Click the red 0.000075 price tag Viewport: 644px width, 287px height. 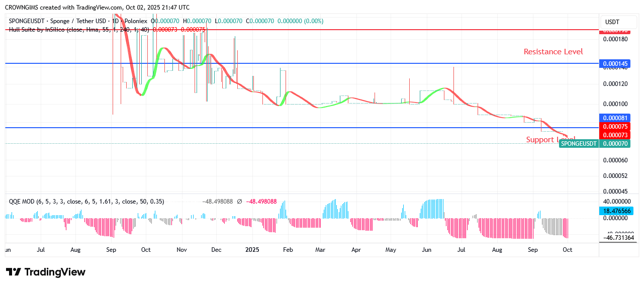(615, 127)
